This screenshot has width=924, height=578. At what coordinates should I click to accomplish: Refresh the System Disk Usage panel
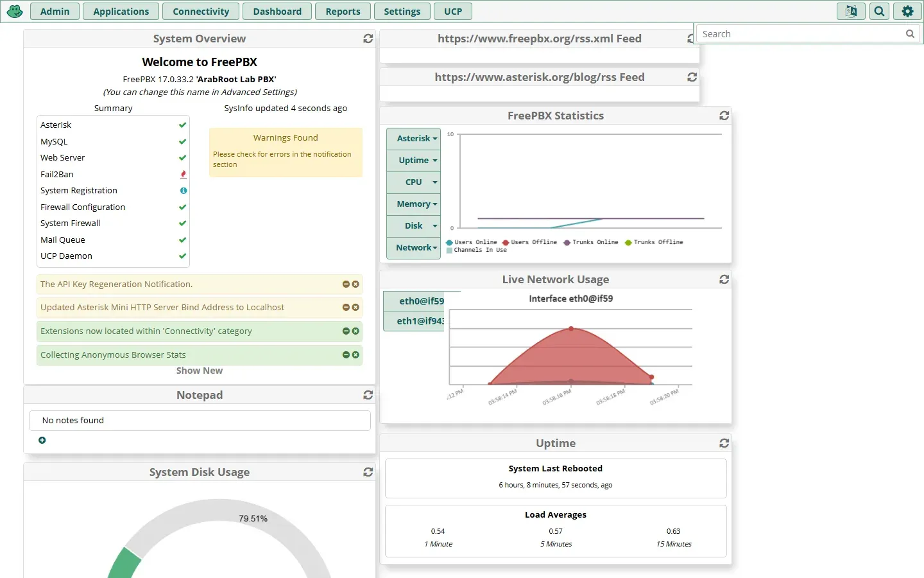tap(368, 472)
